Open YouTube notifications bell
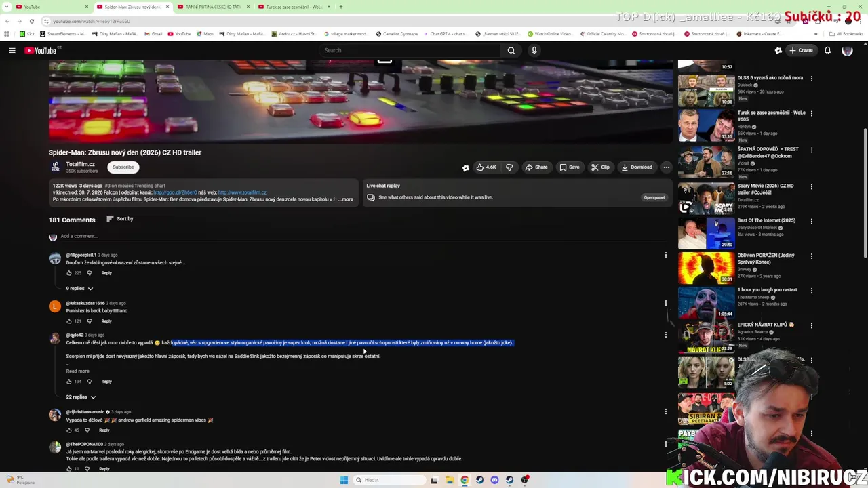 [827, 50]
